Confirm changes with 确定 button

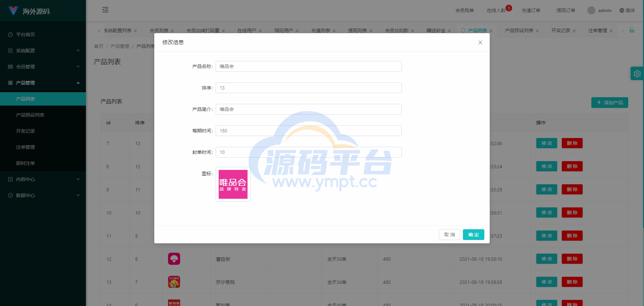point(474,235)
